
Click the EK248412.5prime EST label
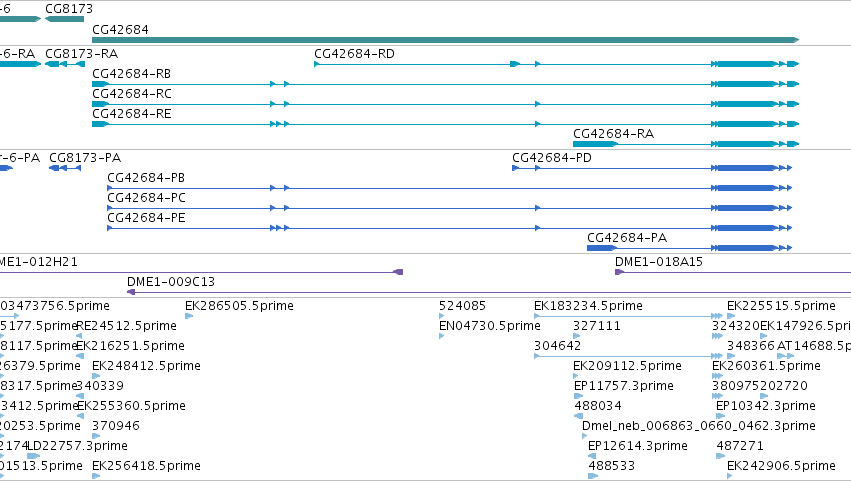147,366
